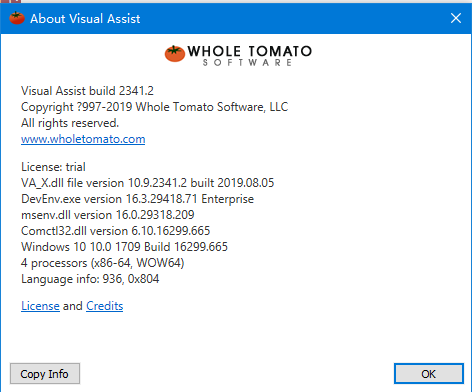Click the Copy Info button

[x=45, y=374]
